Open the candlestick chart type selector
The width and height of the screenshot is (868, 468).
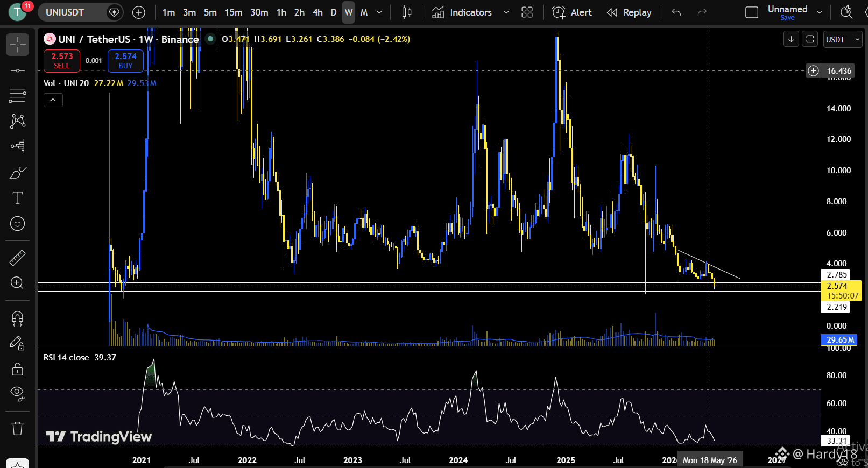point(407,12)
